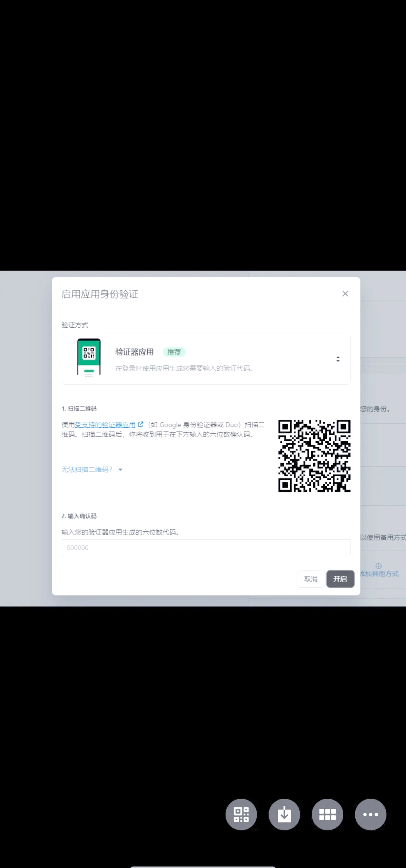The height and width of the screenshot is (868, 406).
Task: Close the 启用应用身份验证 dialog
Action: [345, 294]
